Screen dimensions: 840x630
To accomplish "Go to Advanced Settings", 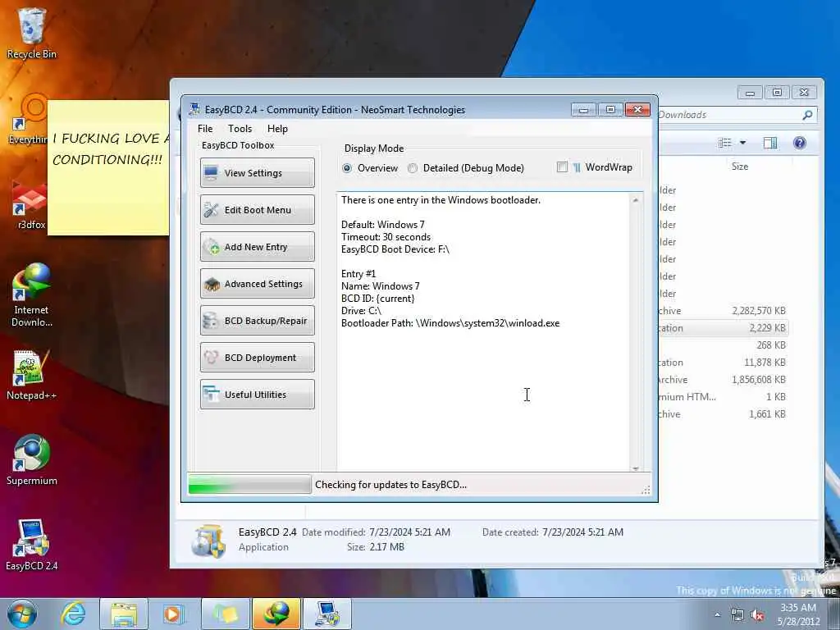I will pos(257,284).
